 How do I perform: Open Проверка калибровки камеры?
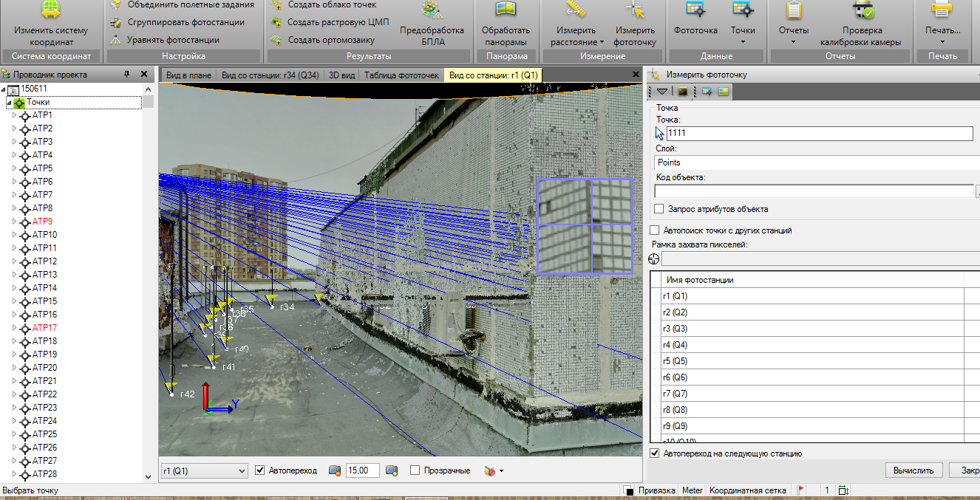861,24
